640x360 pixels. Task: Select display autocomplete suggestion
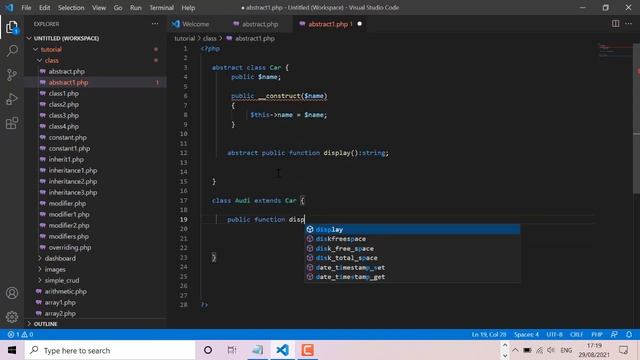412,229
